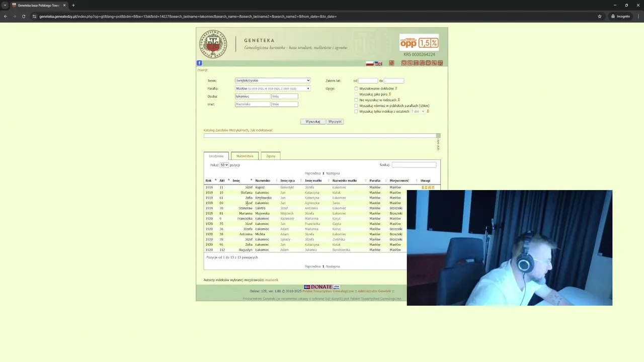Open the Facebook page icon

click(199, 63)
